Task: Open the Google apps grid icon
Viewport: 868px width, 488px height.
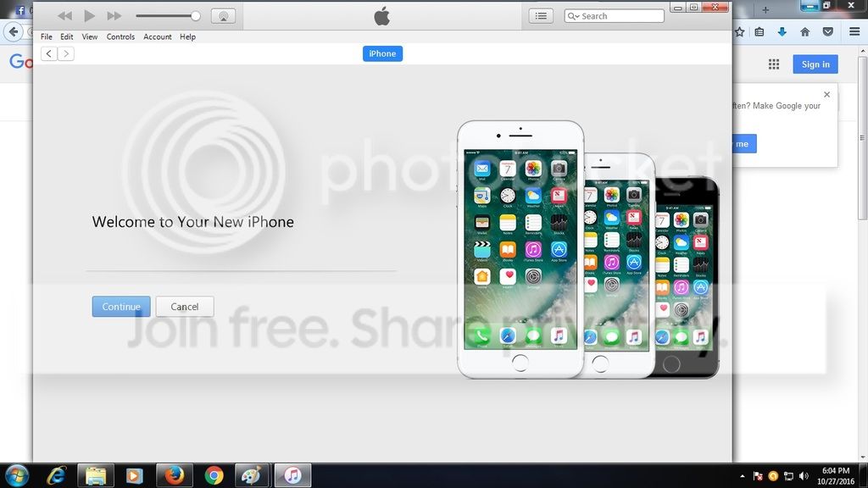Action: click(x=774, y=64)
